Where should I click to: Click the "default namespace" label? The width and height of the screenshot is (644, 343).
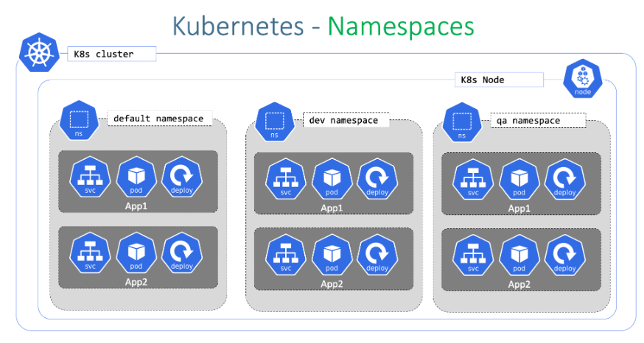click(x=160, y=119)
